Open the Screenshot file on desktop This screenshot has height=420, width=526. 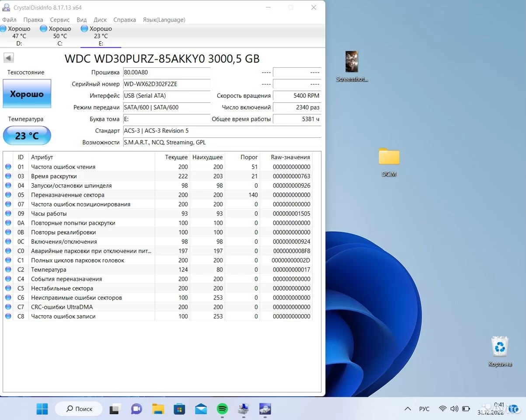[352, 66]
